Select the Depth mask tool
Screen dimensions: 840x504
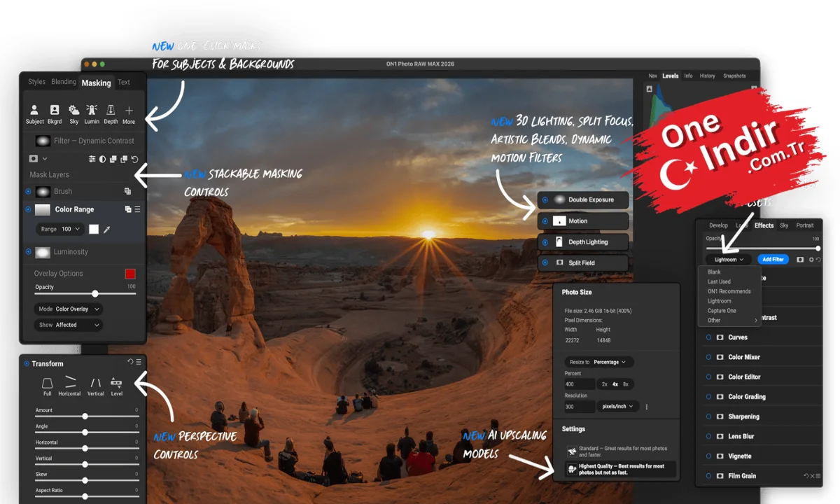111,114
